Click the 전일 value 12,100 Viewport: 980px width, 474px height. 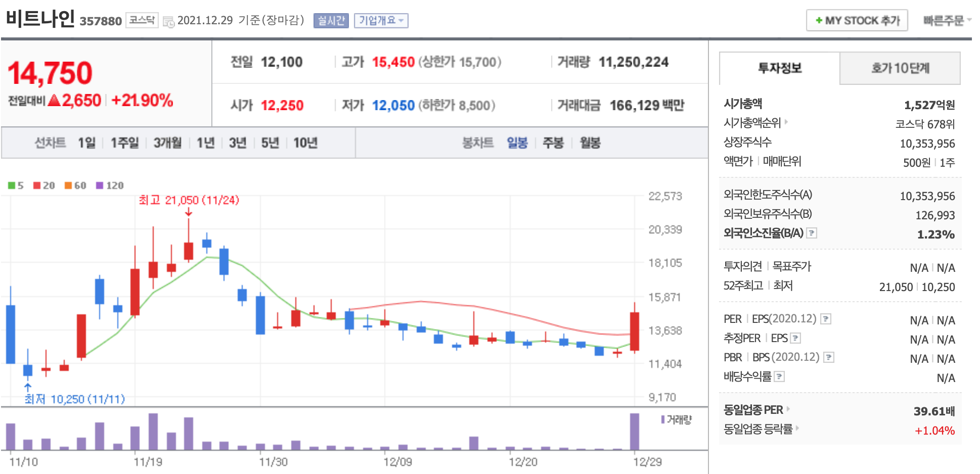[x=282, y=62]
